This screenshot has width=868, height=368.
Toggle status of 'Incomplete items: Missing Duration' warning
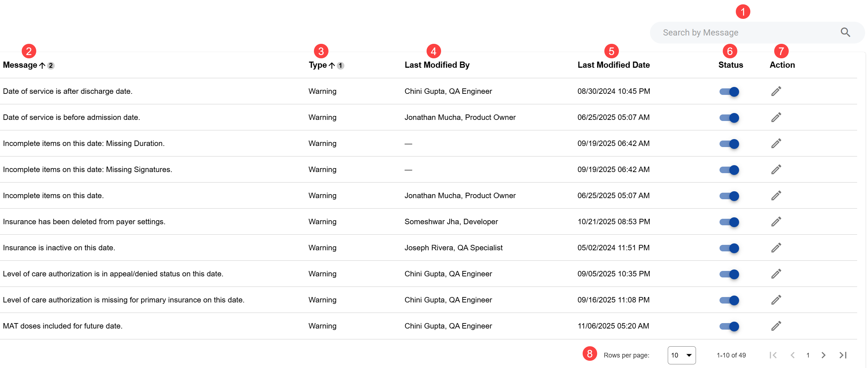[729, 144]
